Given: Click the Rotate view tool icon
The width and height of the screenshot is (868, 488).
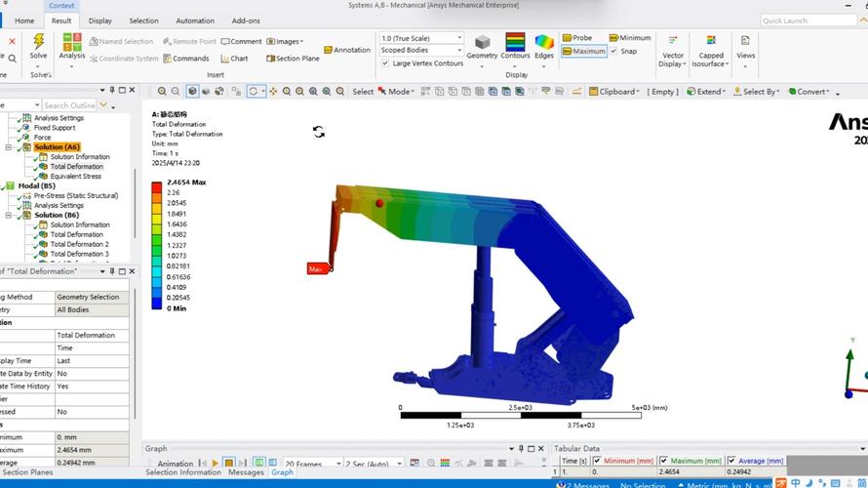Looking at the screenshot, I should coord(253,92).
